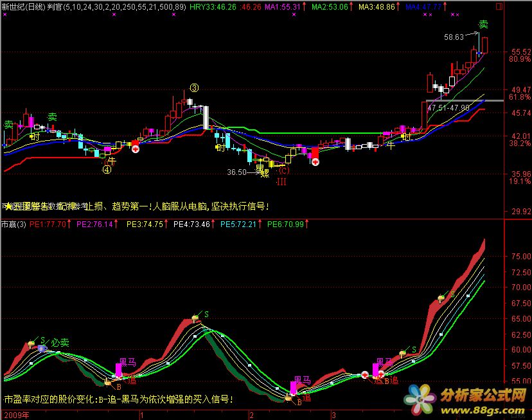Click the 62.50 value on the PE axis
Viewport: 532px width, 420px height.
[x=521, y=334]
